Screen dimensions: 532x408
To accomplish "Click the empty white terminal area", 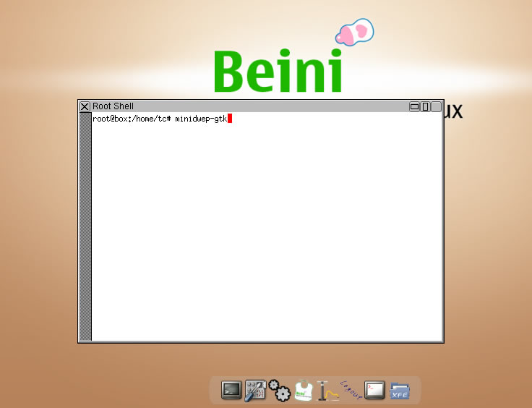I will [266, 231].
